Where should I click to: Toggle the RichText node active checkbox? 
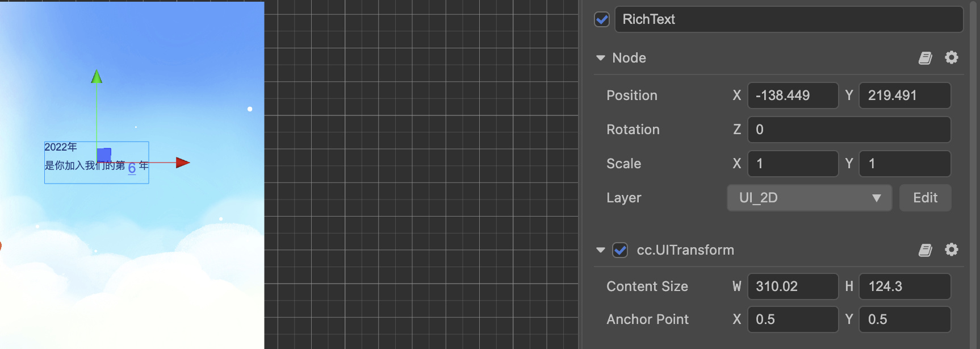coord(602,19)
